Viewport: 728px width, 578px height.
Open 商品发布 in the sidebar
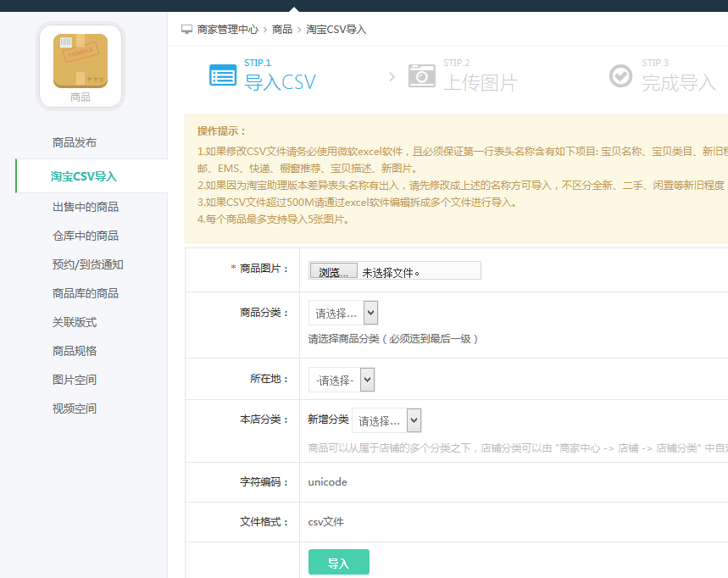click(x=75, y=142)
